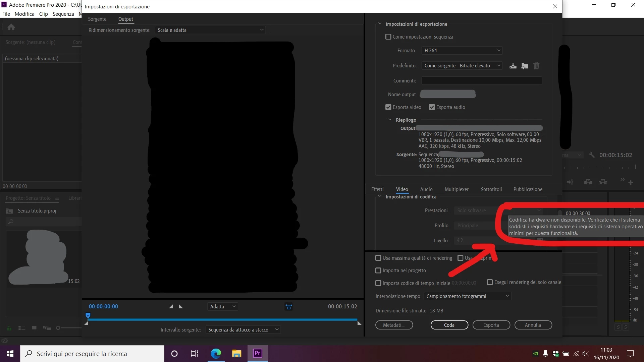Screen dimensions: 644x362
Task: Open Microsoft Edge from the taskbar
Action: click(x=216, y=353)
